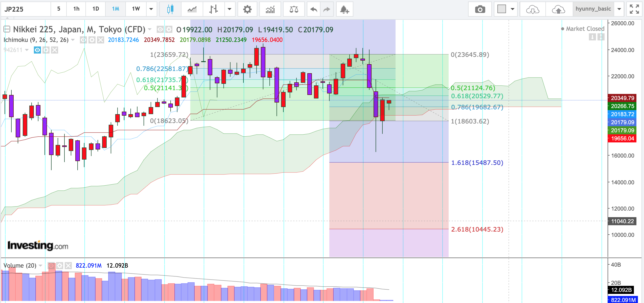Click the compare symbols scale icon

pos(294,9)
